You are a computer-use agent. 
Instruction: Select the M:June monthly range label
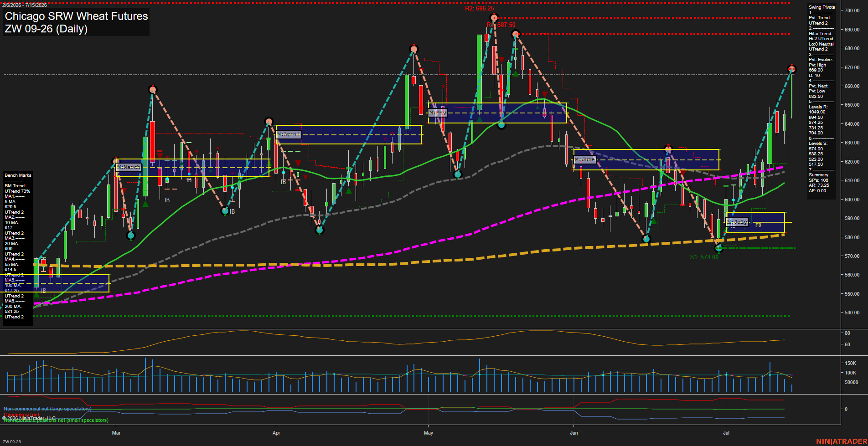585,160
